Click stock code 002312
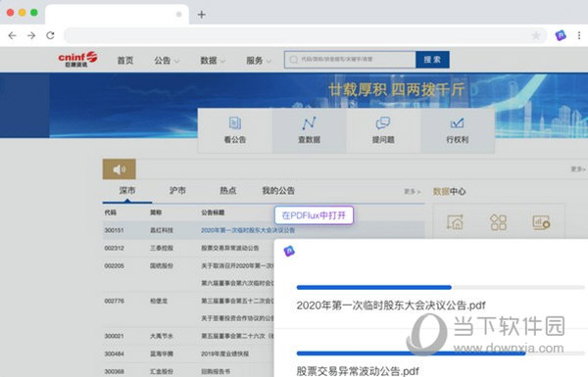Screen dimensions: 588x377 point(114,248)
